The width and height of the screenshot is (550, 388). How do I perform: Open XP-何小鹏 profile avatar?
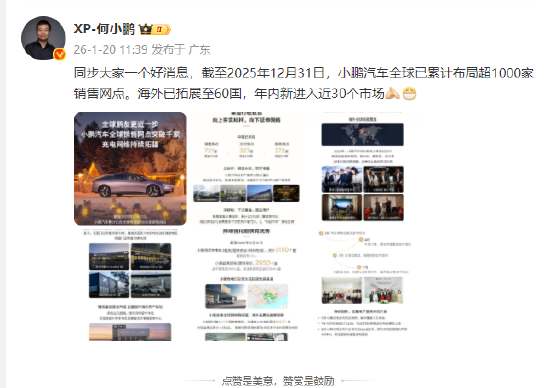[x=43, y=38]
